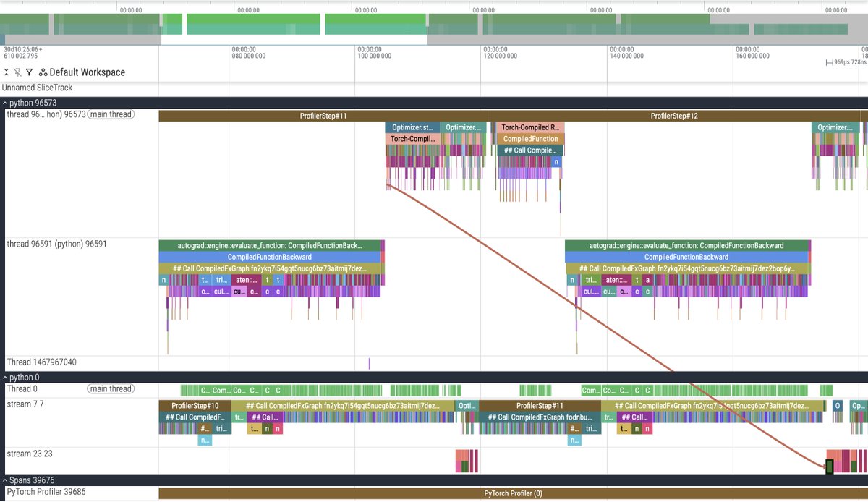The width and height of the screenshot is (868, 502).
Task: Select first ## Call CompiledFxGraph slice on thread 96591
Action: click(271, 268)
